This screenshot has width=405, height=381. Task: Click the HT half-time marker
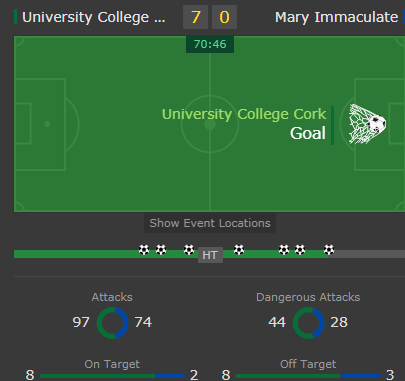[210, 255]
